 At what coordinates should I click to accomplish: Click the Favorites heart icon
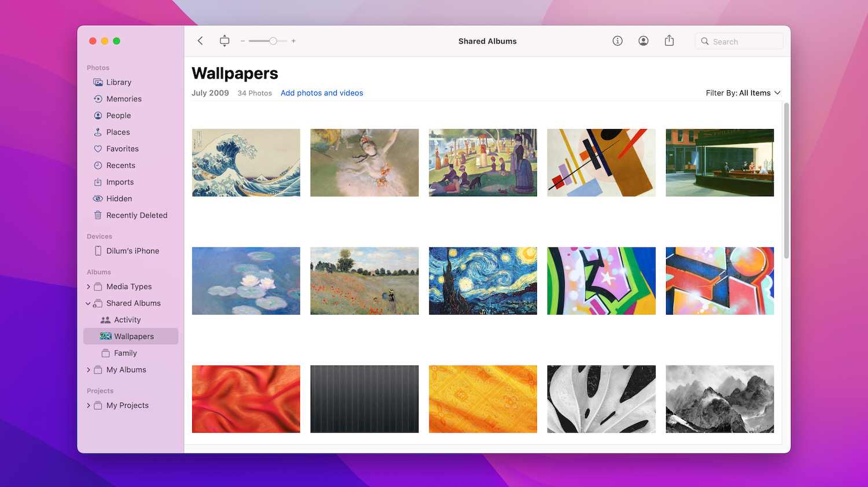[x=98, y=149]
